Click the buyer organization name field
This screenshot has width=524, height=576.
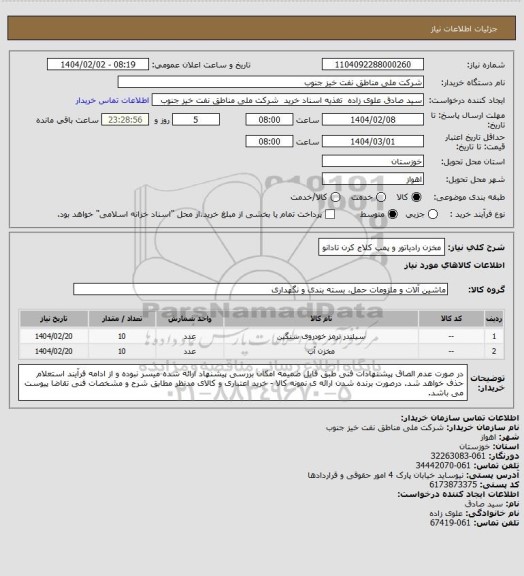[270, 82]
